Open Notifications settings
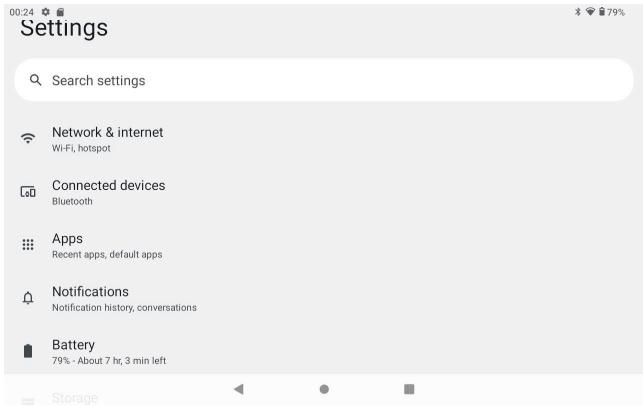The image size is (643, 407). pos(324,298)
